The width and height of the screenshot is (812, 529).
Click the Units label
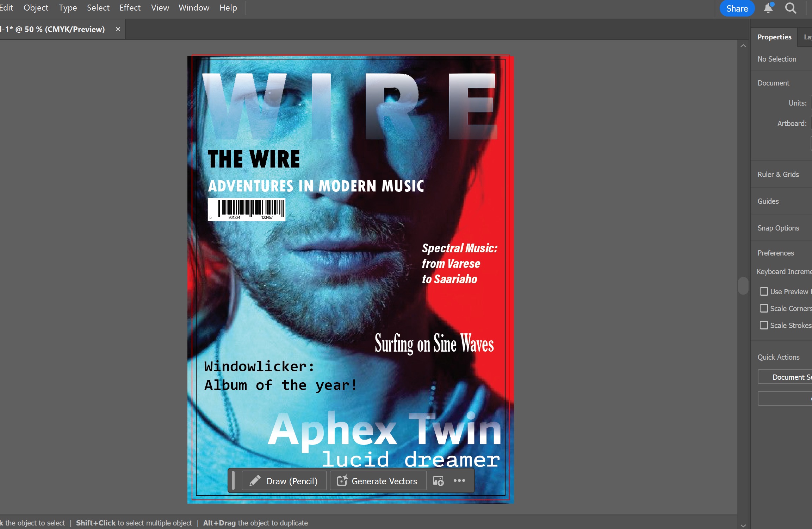click(798, 103)
